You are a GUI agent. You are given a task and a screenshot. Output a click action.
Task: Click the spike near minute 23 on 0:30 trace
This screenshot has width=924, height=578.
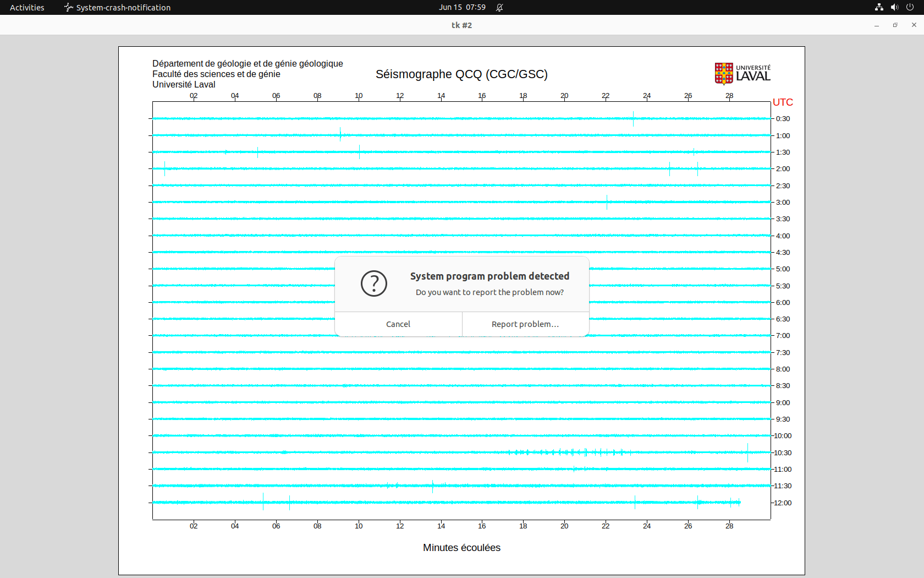(x=633, y=118)
